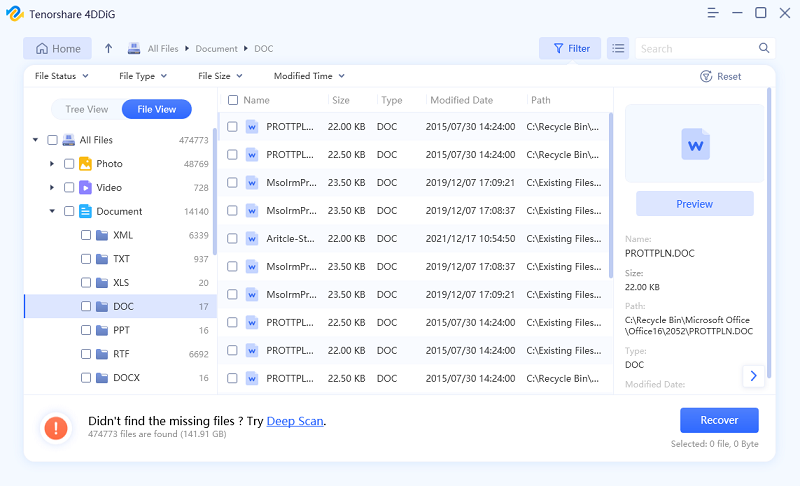Screen dimensions: 800x486
Task: Open the File Type dropdown
Action: (x=143, y=76)
